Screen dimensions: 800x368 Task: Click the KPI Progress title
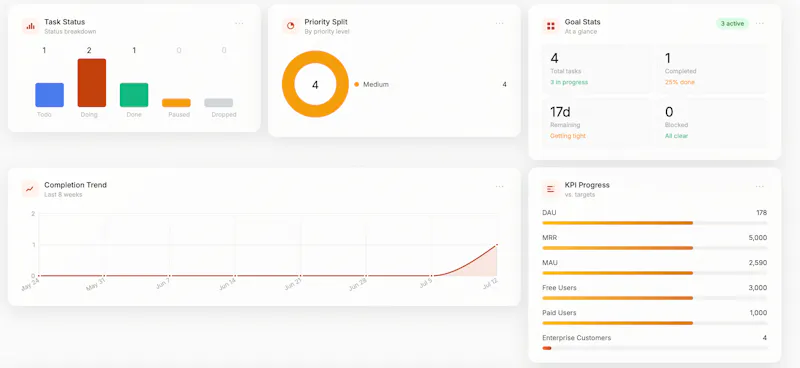pyautogui.click(x=587, y=185)
